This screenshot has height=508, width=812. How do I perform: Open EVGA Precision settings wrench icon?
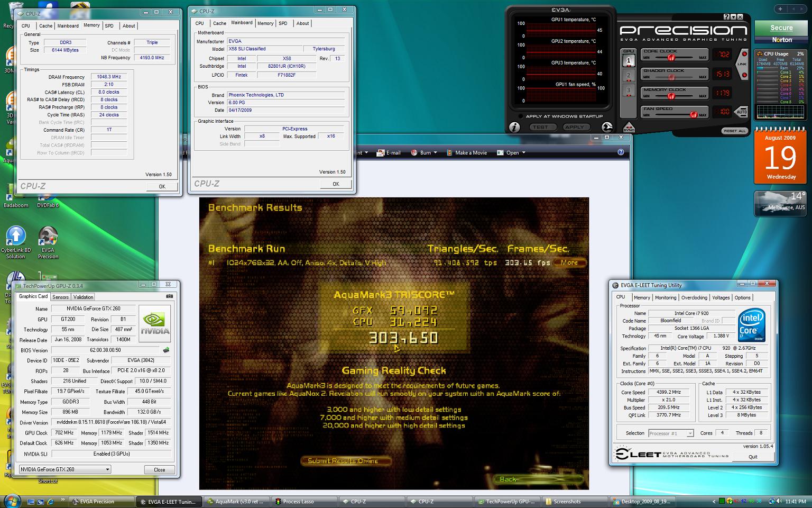607,127
